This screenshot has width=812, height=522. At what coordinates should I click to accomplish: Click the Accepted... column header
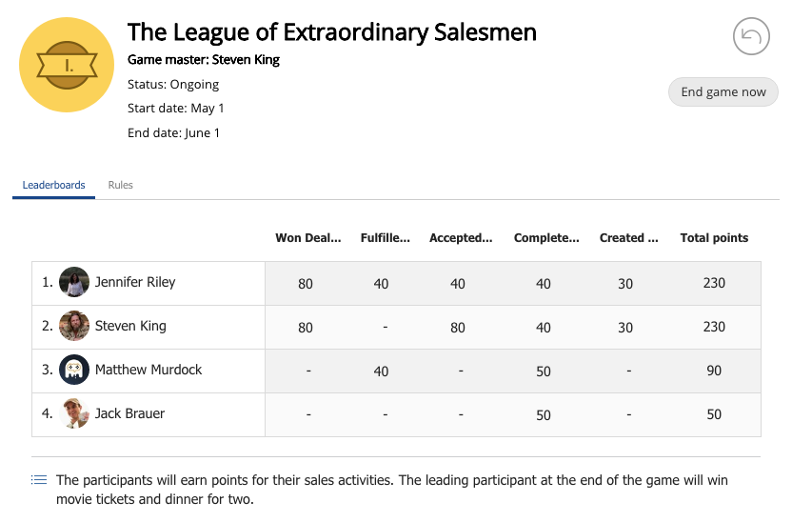[461, 238]
